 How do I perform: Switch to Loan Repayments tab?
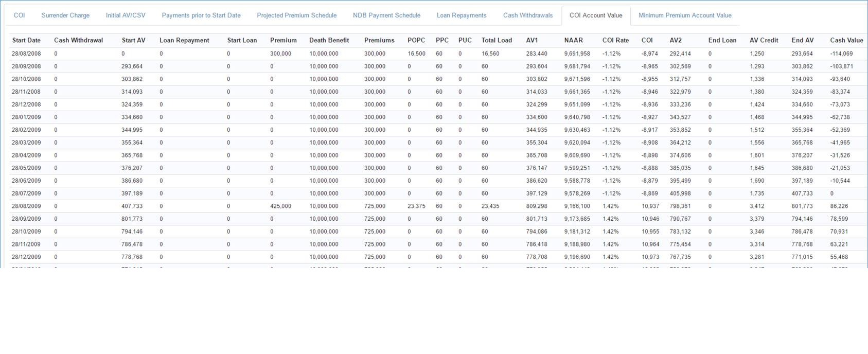[462, 15]
